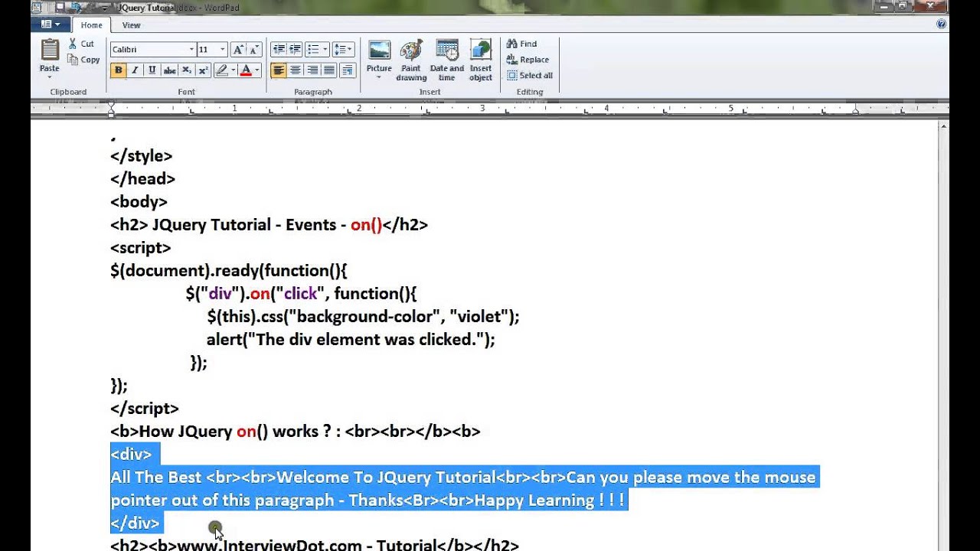The width and height of the screenshot is (980, 551).
Task: Open the highlight color dropdown arrow
Action: (x=233, y=70)
